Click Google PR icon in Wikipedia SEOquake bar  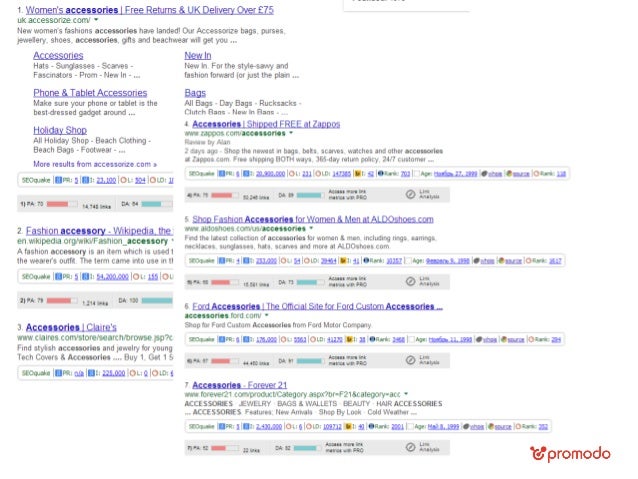pyautogui.click(x=58, y=277)
